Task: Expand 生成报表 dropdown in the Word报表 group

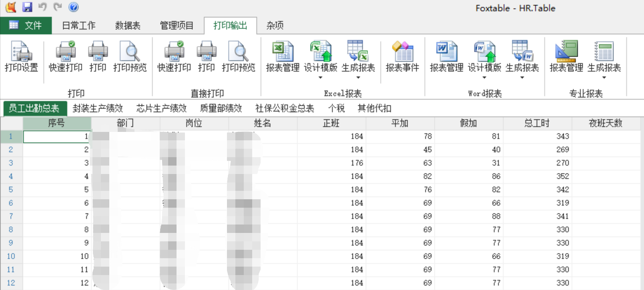Action: [522, 78]
